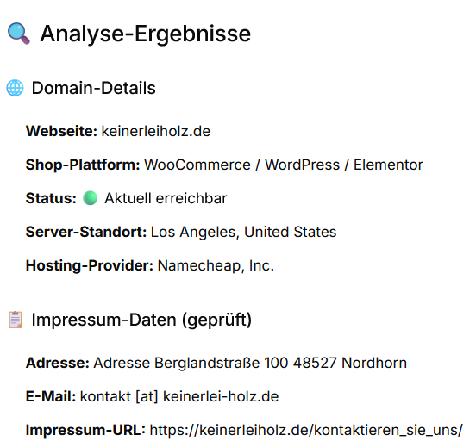Click the Shop-Plattform label
Screen dimensions: 476x448
click(x=83, y=165)
